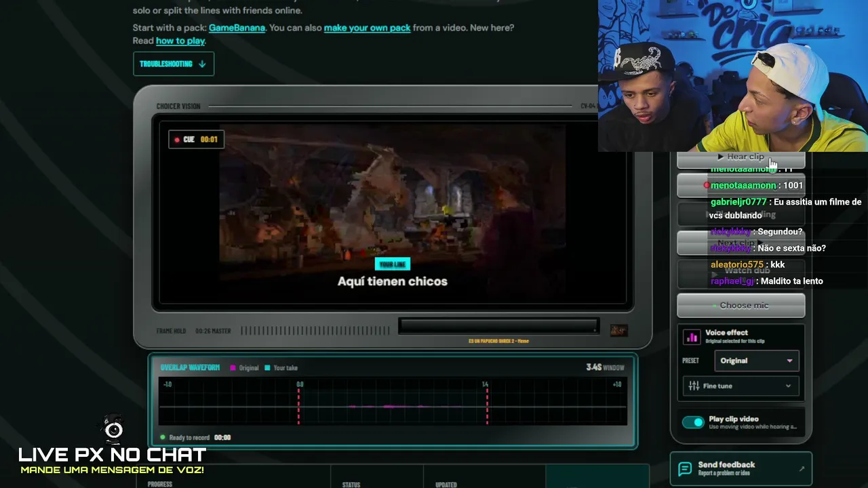
Task: Click the Hear clip button
Action: [741, 157]
